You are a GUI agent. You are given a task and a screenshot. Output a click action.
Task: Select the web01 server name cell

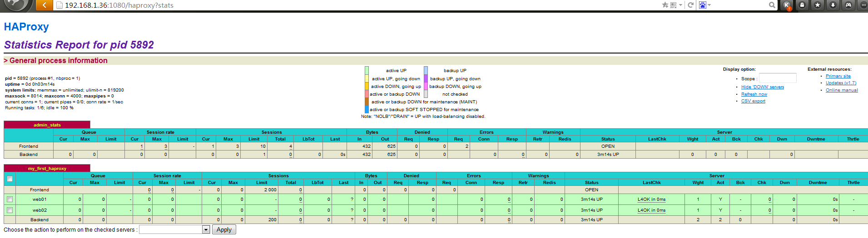pyautogui.click(x=40, y=199)
